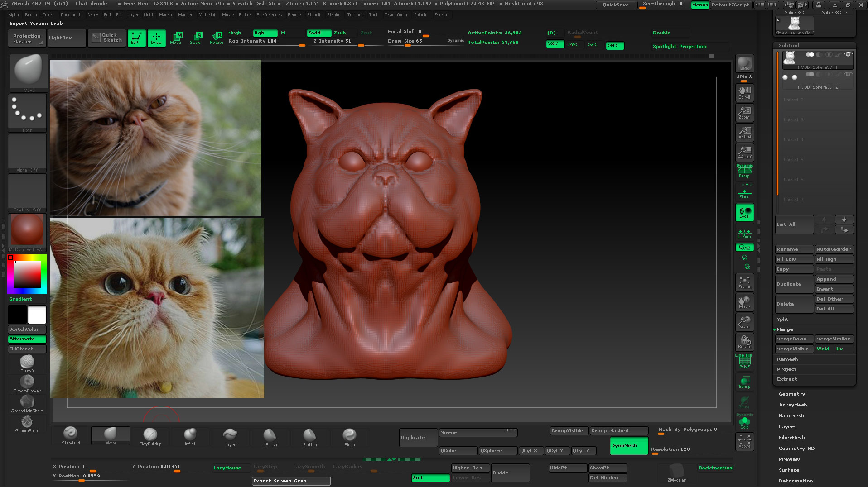Expand the FiberMesh subpalette
Viewport: 868px width, 487px height.
pos(792,438)
